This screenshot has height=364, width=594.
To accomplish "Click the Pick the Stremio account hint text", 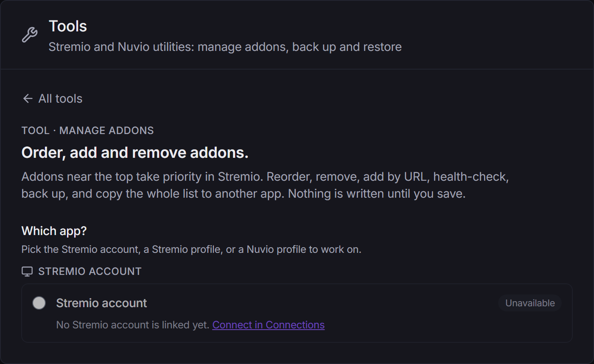I will [191, 249].
